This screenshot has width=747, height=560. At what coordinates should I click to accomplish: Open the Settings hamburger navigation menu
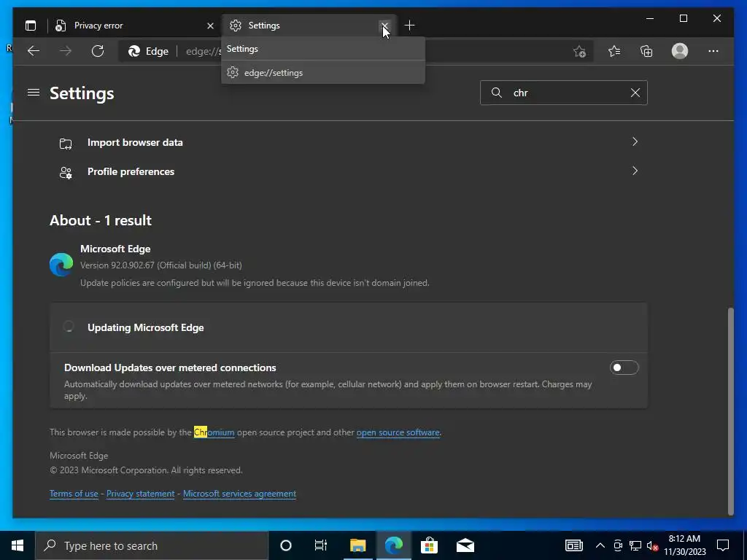click(34, 93)
